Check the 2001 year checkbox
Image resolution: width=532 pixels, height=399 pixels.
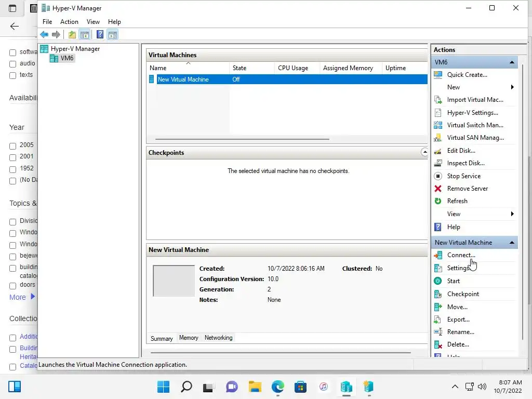[12, 158]
